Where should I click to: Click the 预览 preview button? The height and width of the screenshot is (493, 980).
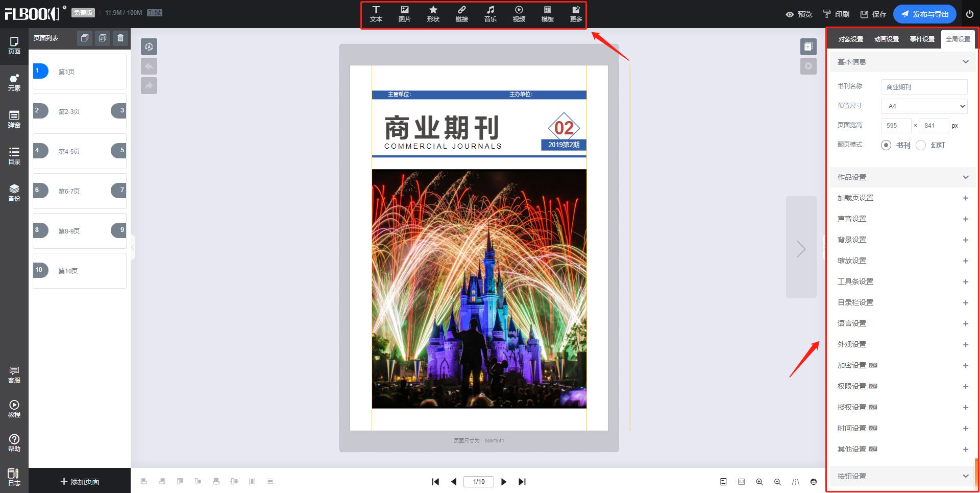(799, 14)
